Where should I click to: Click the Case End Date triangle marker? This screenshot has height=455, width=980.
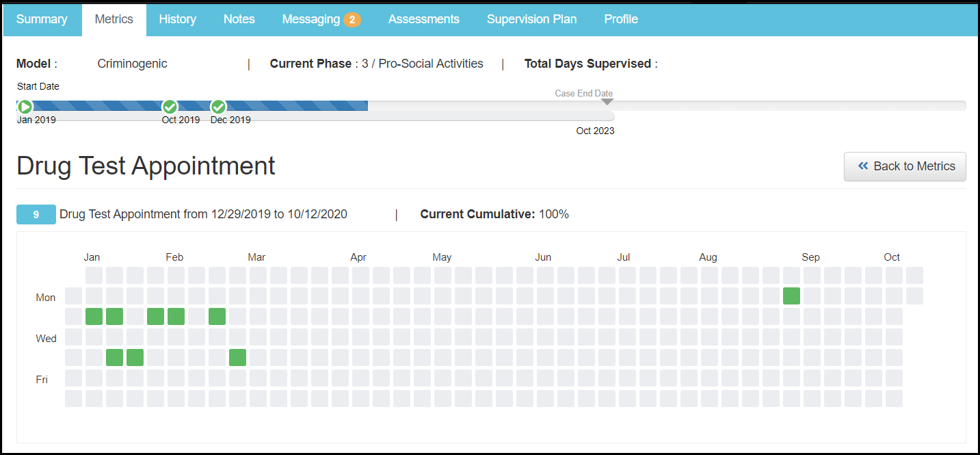coord(607,102)
